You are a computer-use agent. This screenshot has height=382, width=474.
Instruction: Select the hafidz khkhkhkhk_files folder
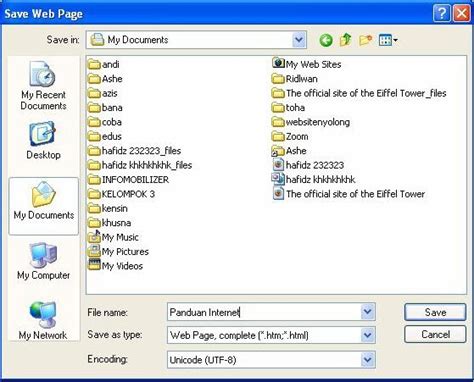(x=140, y=165)
